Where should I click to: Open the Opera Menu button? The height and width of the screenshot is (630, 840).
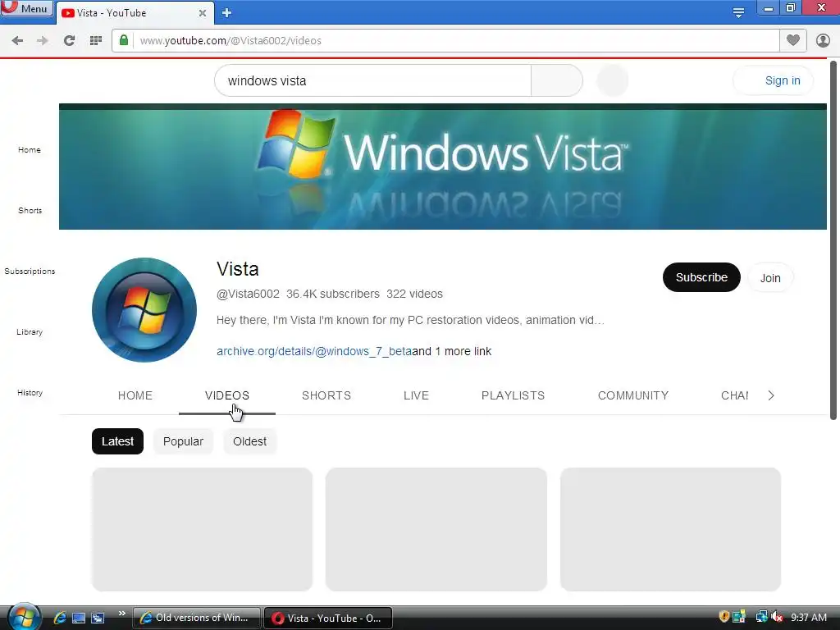[27, 8]
